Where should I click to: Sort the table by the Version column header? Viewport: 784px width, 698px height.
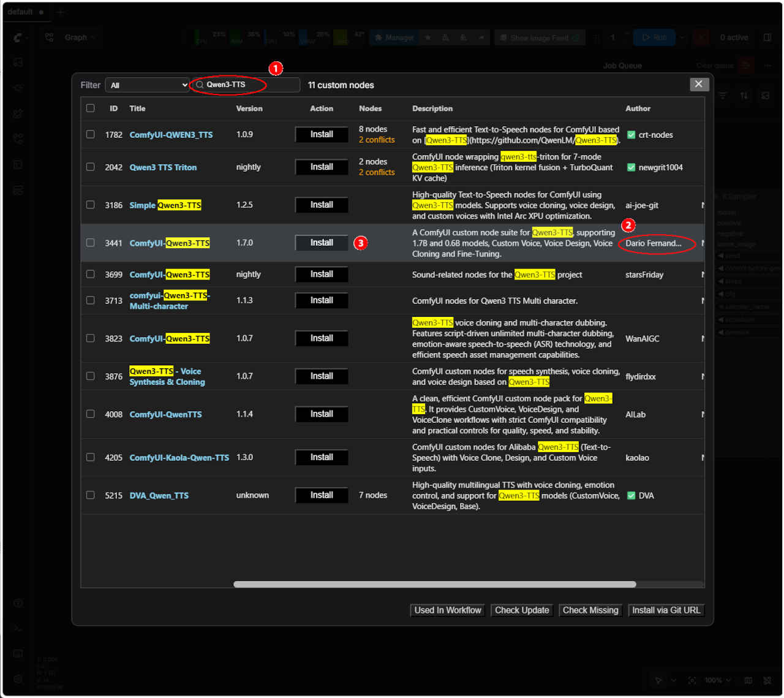(249, 108)
